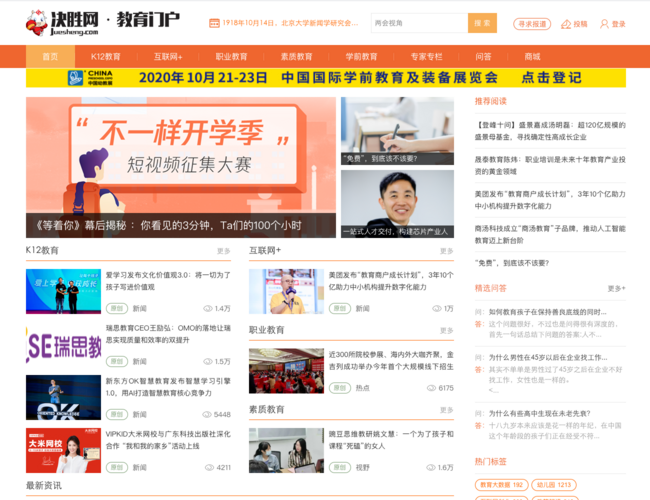Click the eye view-count icon next to 5448
Viewport: 650px width, 500px height.
point(207,415)
